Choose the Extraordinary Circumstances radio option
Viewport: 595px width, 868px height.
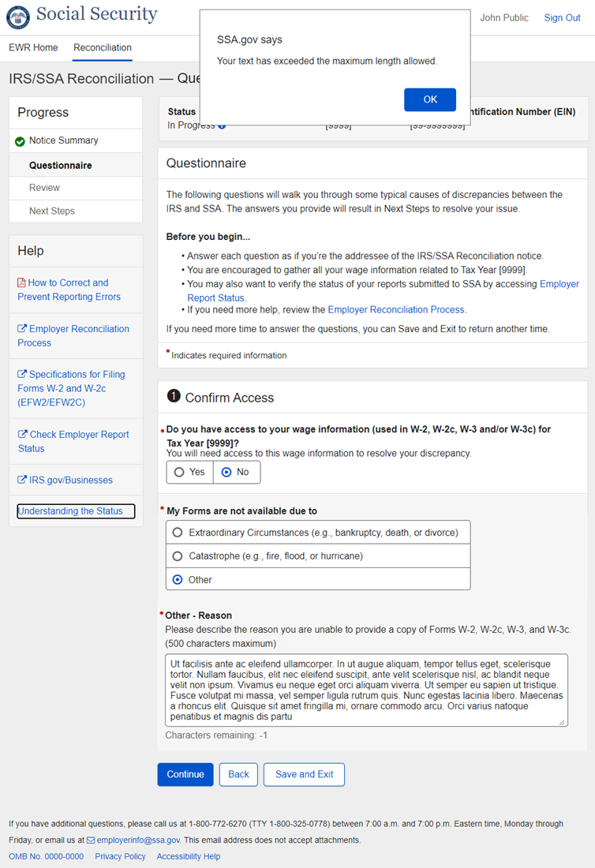point(178,533)
